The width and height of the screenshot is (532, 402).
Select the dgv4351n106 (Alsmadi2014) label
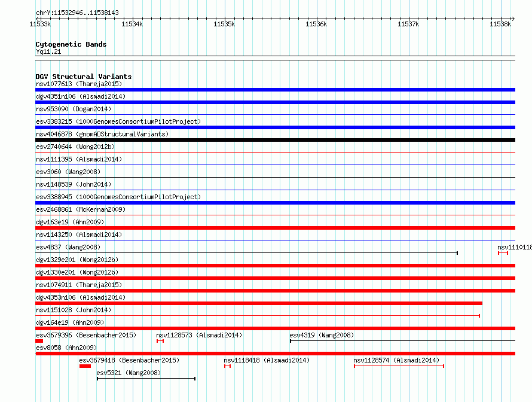[x=81, y=96]
